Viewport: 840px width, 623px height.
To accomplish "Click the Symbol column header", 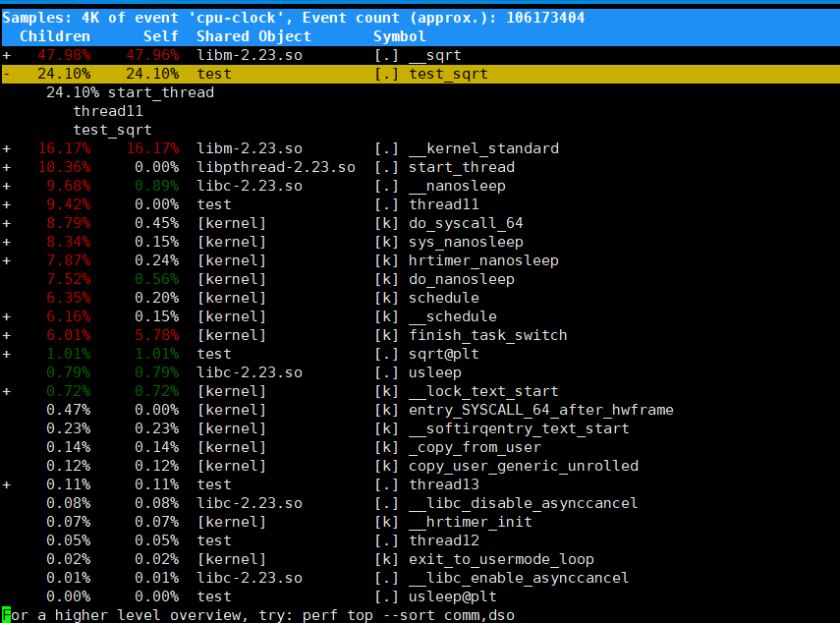I will point(399,36).
